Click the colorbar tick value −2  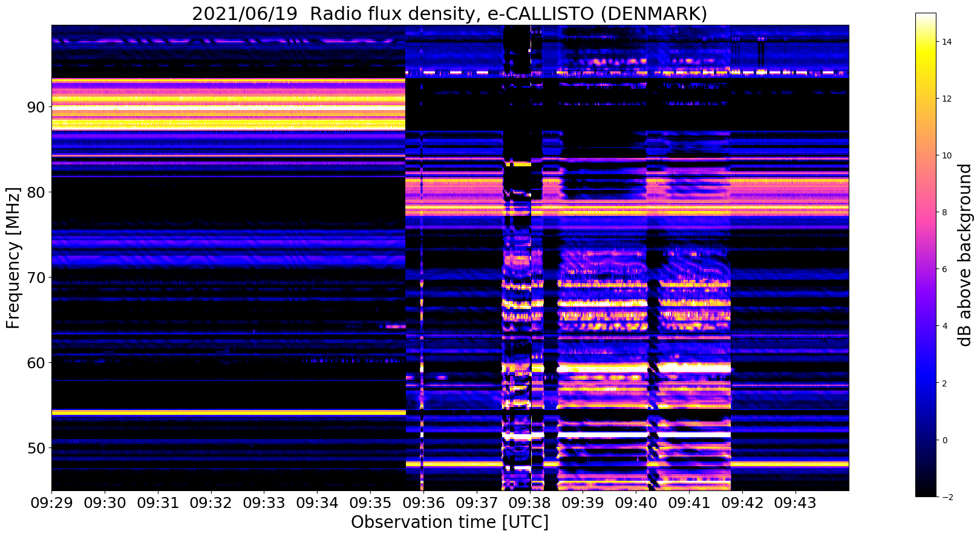(947, 497)
